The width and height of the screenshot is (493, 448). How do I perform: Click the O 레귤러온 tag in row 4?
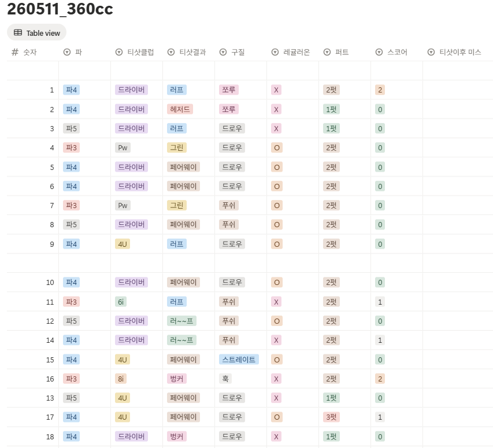[277, 148]
